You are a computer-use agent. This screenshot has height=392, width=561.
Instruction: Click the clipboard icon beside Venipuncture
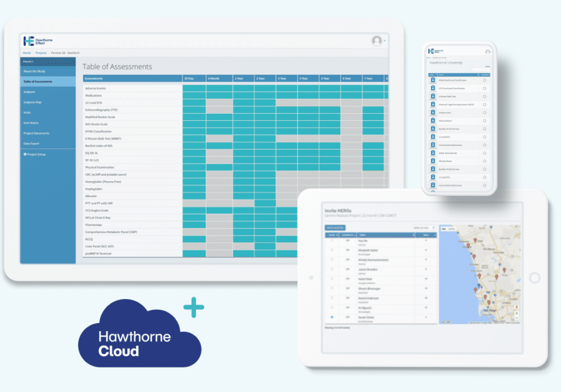click(x=433, y=113)
